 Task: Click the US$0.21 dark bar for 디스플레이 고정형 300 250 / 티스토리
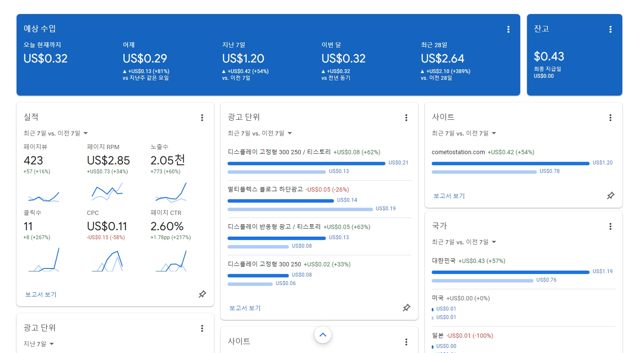click(306, 163)
